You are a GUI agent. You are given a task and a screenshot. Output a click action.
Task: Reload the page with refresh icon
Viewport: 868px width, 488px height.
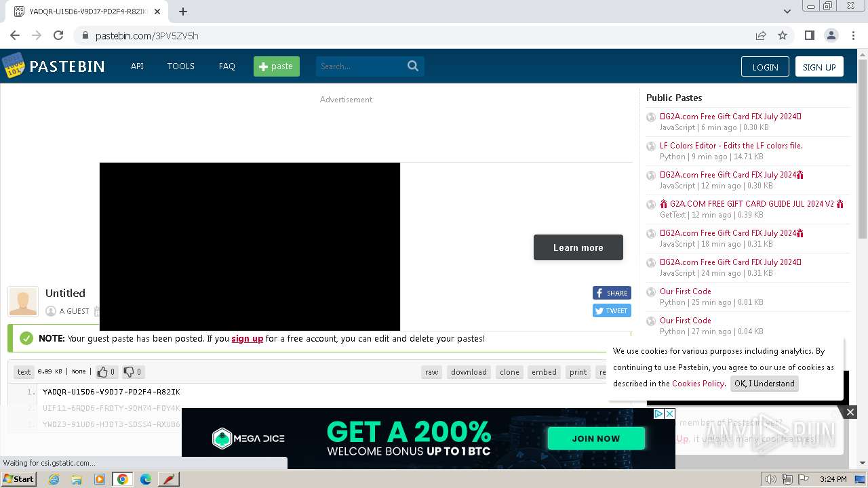click(x=58, y=35)
